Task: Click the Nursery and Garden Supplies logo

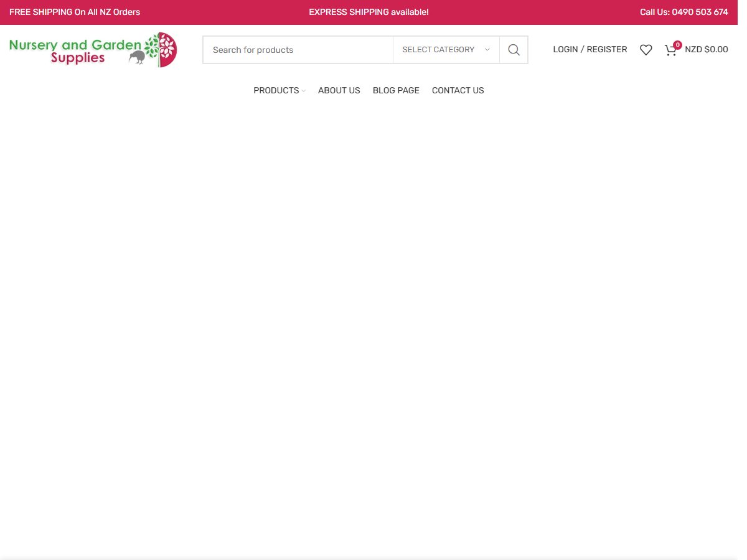Action: [93, 50]
